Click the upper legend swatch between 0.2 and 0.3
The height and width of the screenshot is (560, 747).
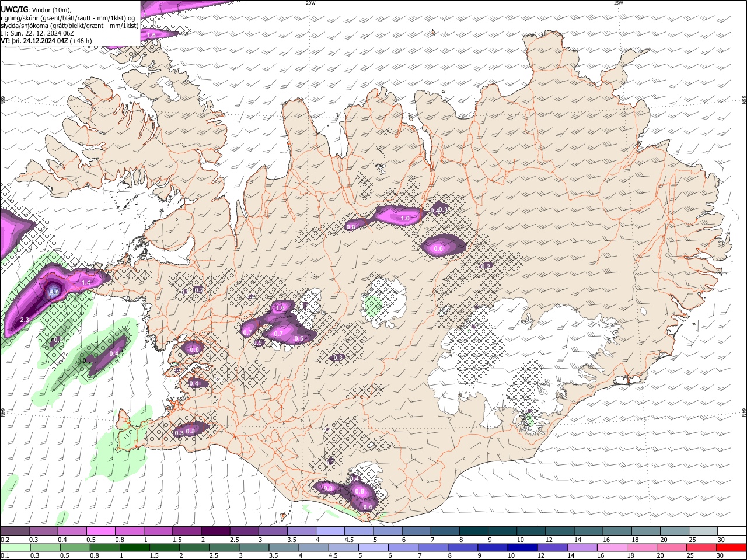15,531
